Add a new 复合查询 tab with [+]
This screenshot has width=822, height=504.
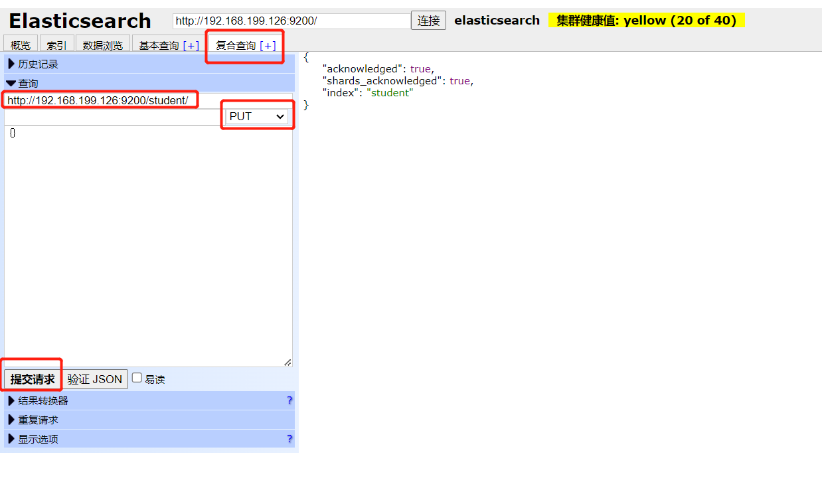(268, 45)
